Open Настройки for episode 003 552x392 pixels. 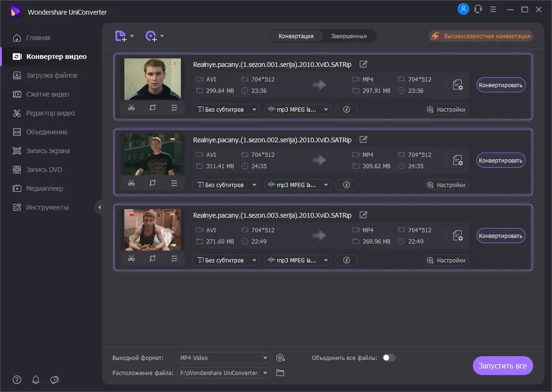coord(447,260)
